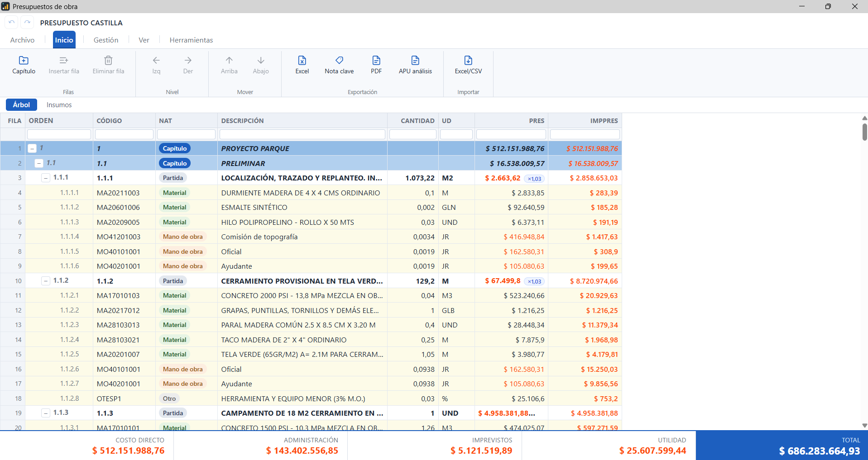Viewport: 868px width, 460px height.
Task: Collapse chapter 1 PROYECTO PARQUE
Action: [x=32, y=148]
